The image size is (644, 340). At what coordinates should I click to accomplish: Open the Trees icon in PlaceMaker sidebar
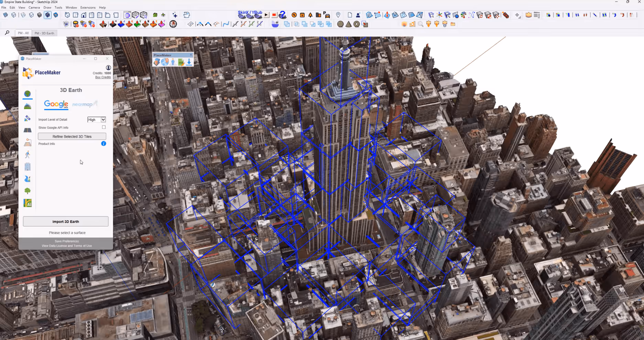click(x=28, y=191)
